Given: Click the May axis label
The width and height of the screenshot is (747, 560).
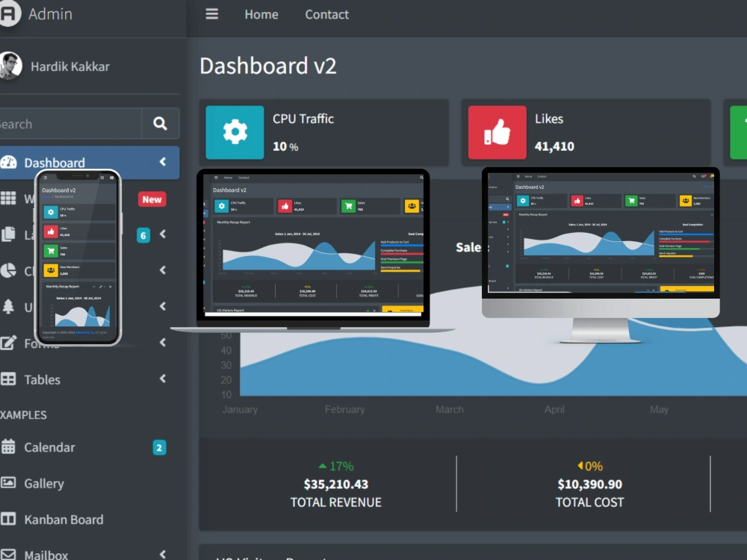Looking at the screenshot, I should 660,409.
